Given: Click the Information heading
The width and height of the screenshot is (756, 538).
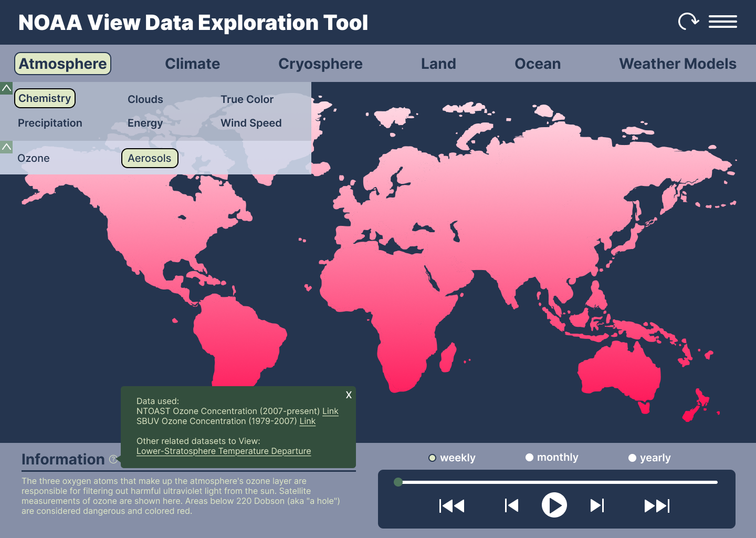Looking at the screenshot, I should coord(63,459).
